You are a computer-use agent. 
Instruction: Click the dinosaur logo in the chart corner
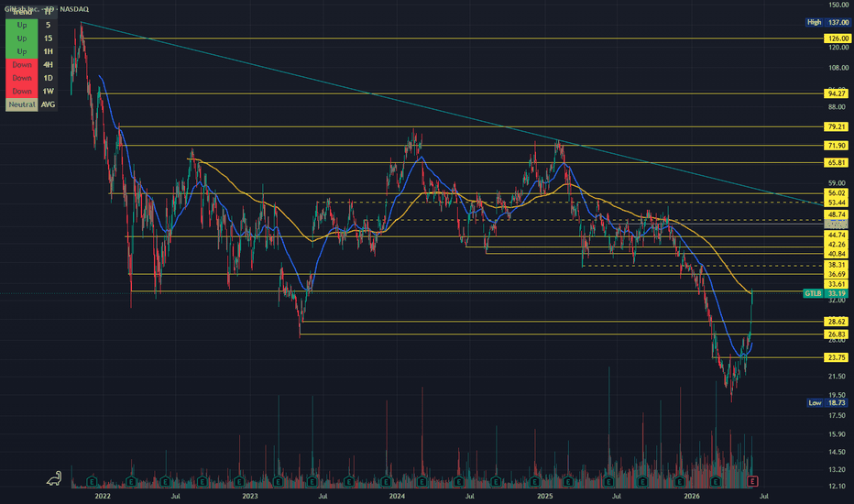(54, 478)
